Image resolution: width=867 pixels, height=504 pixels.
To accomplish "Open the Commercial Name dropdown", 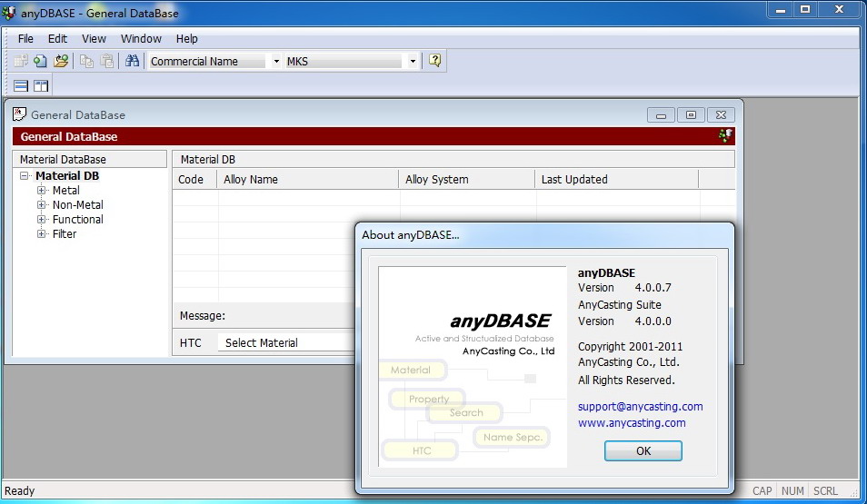I will 276,62.
